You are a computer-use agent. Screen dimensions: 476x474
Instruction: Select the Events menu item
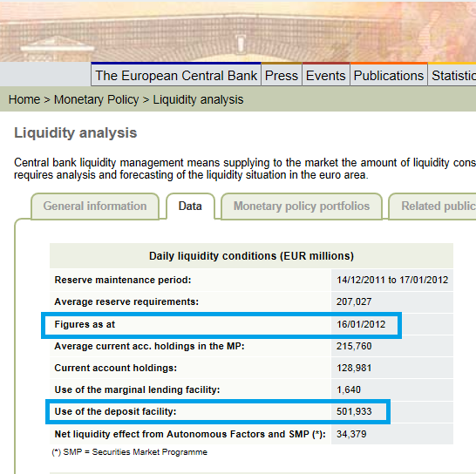[x=326, y=75]
